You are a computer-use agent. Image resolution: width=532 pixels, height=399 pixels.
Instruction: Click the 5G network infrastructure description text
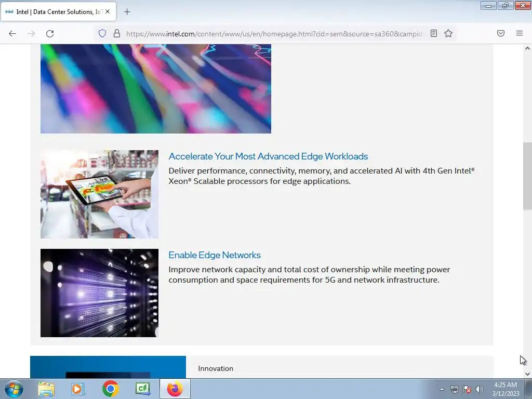310,274
